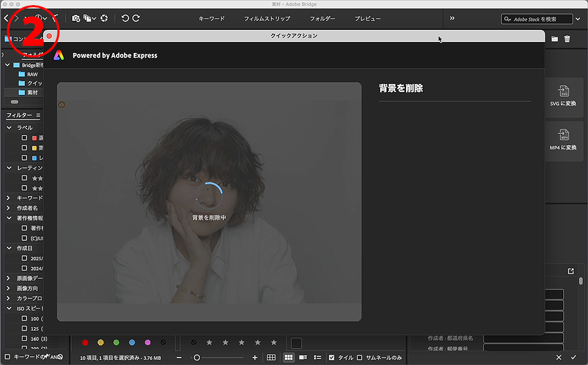Switch to list view icon
Viewport: 588px width, 365px height.
pyautogui.click(x=317, y=358)
